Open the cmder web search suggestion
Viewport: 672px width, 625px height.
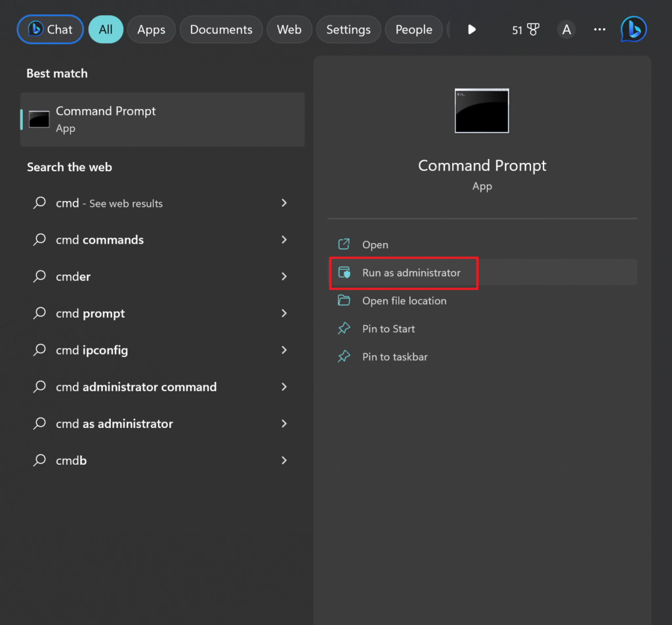pos(73,277)
